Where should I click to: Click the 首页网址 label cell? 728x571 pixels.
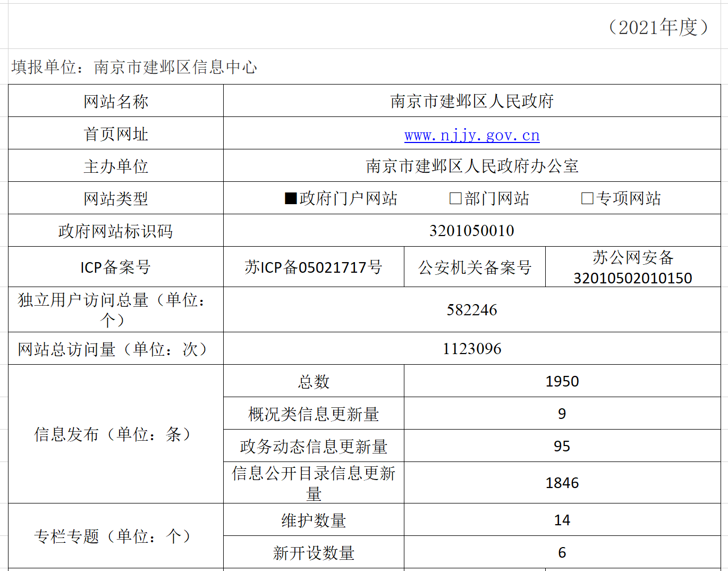(x=116, y=133)
